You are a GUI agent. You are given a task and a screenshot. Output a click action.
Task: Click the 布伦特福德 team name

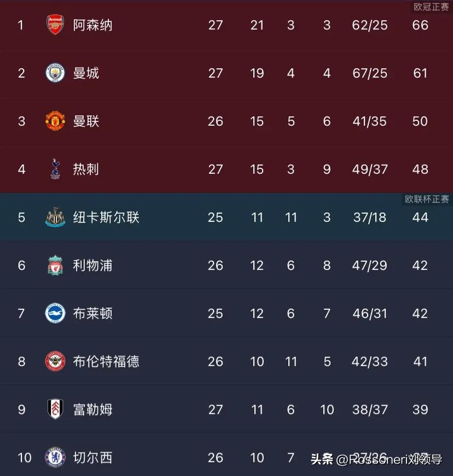pos(106,362)
